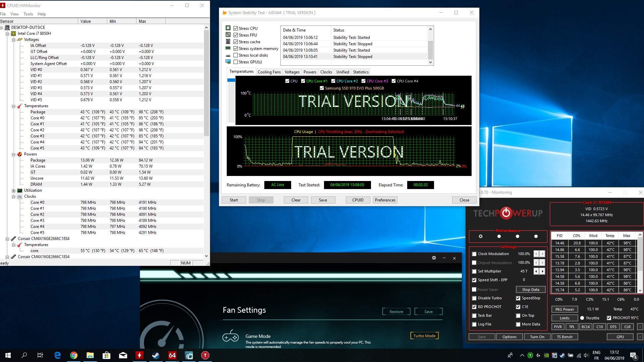Click Restore in Fan Settings
Screen dimensions: 644x362
coord(396,312)
